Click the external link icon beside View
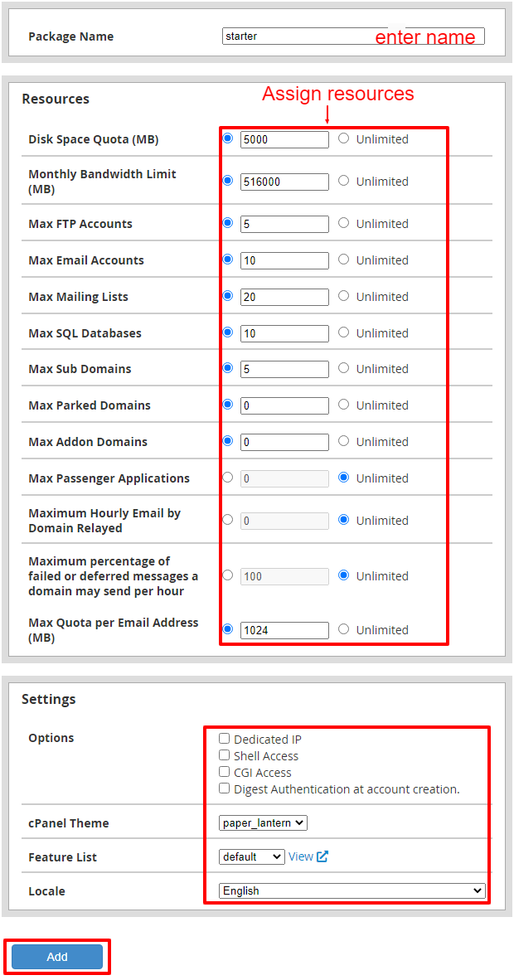This screenshot has height=980, width=514. (x=322, y=856)
